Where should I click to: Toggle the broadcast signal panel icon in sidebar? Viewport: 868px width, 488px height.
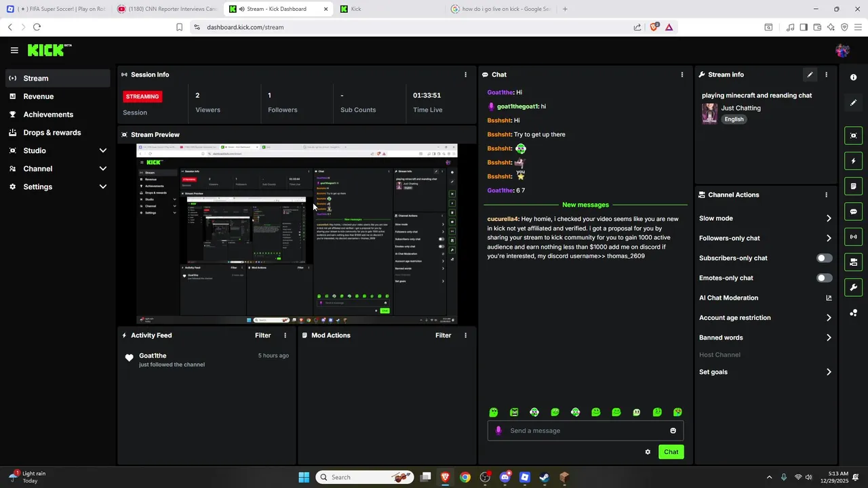(x=853, y=237)
